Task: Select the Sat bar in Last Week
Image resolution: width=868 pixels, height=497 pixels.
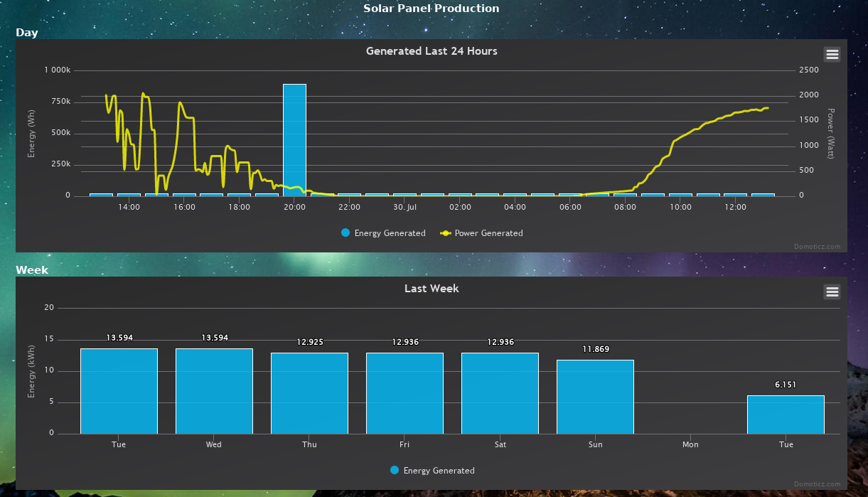Action: [500, 393]
